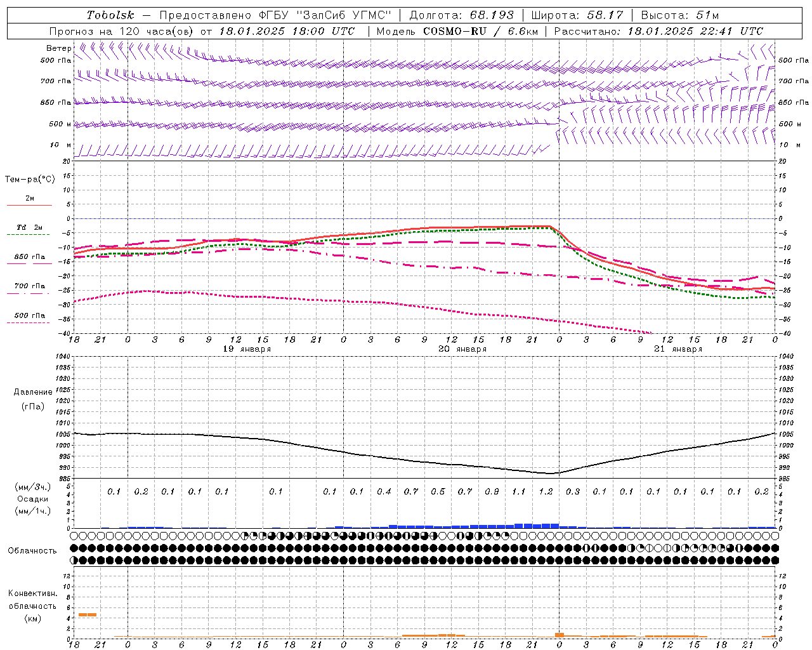Click the tall orange convective bar near 18-21 hours
This screenshot has height=650, width=812.
(87, 614)
